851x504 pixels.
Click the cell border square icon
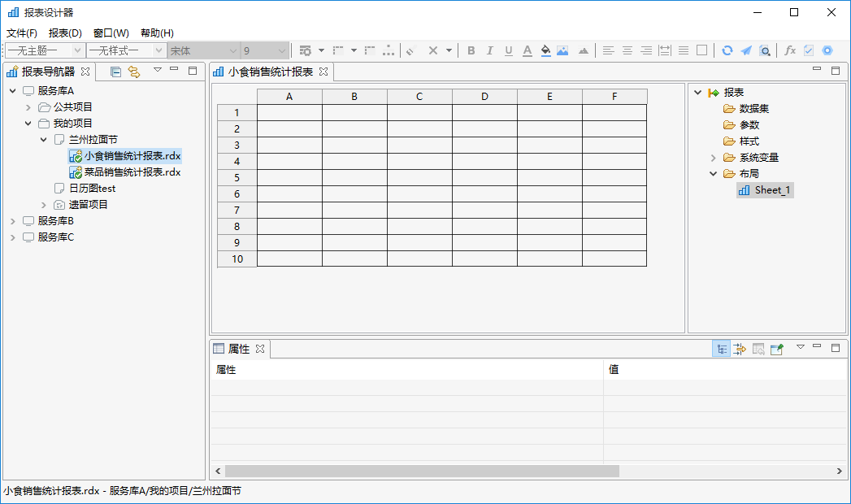coord(701,50)
